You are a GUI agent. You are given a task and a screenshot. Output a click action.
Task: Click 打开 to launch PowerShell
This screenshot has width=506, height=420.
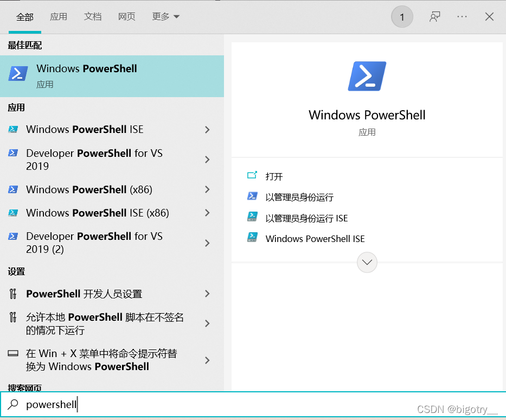click(x=274, y=176)
